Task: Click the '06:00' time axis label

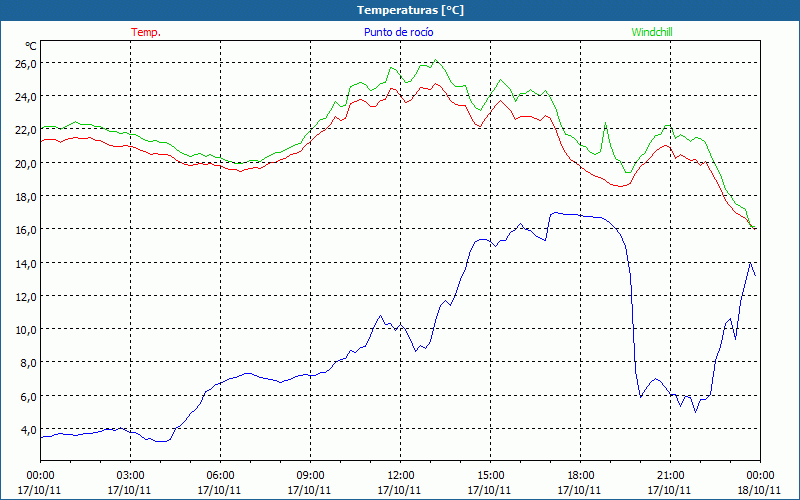Action: point(220,476)
